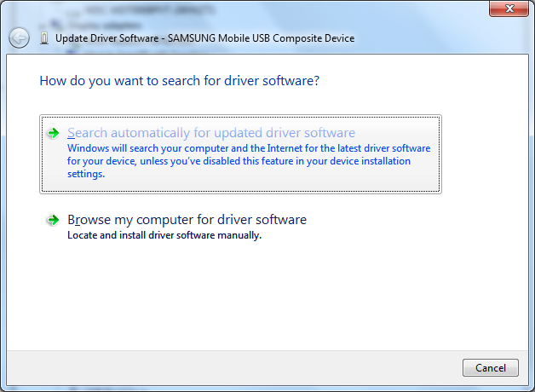Click blank white space below the Browse option
535x392 pixels.
256,298
